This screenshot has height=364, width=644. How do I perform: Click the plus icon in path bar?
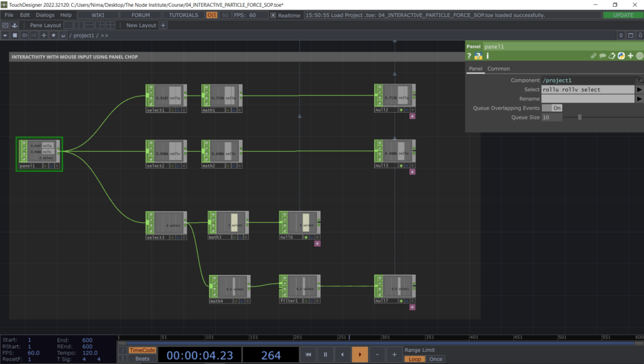click(44, 35)
